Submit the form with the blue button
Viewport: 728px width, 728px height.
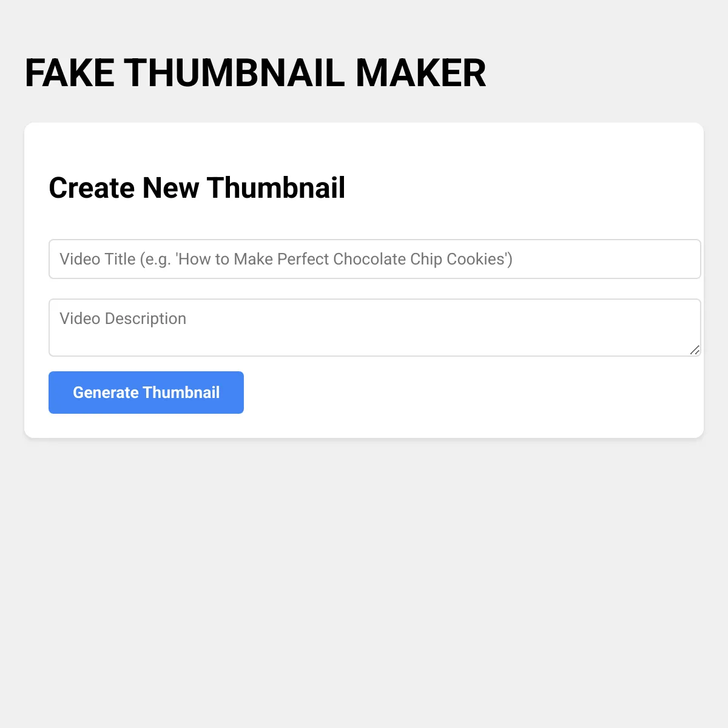(146, 393)
